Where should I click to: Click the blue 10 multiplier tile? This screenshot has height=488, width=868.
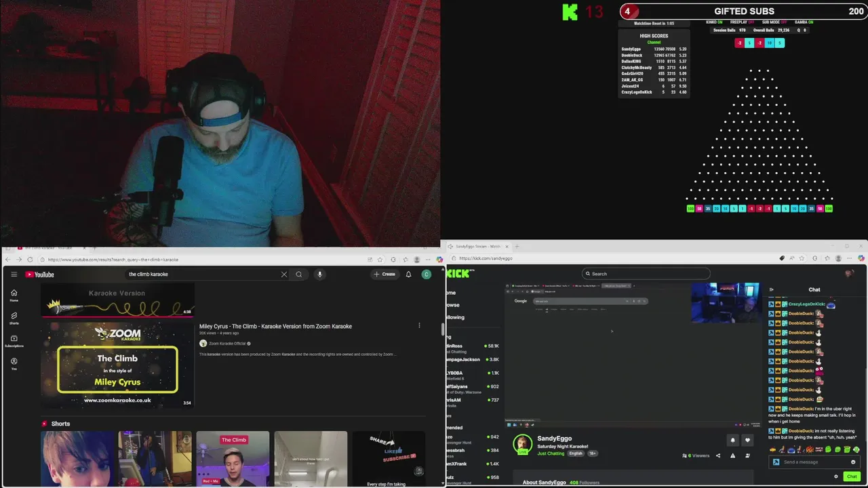point(769,43)
